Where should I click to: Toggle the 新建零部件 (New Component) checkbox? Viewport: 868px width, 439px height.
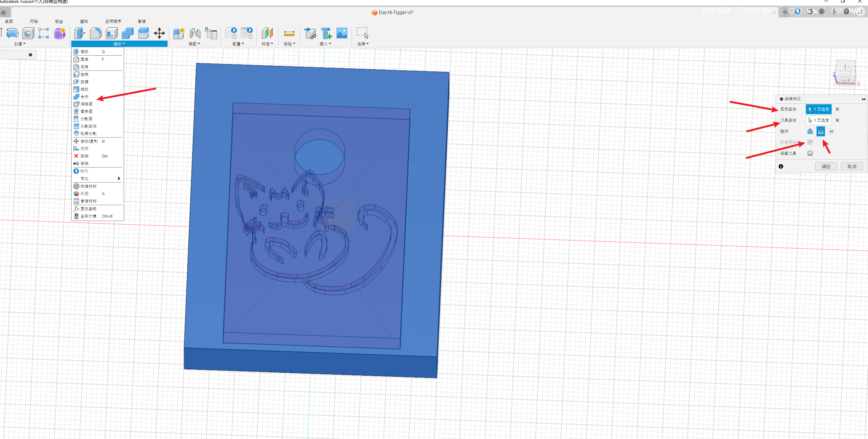pos(810,142)
